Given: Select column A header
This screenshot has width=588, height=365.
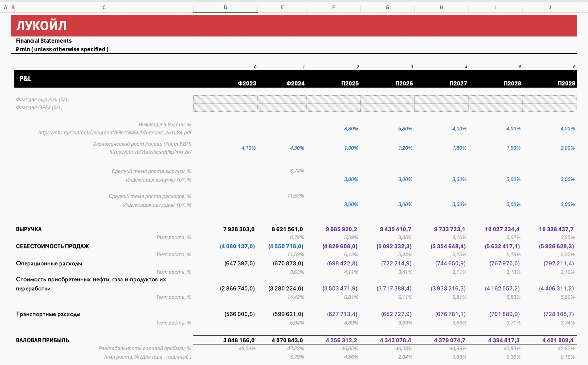Looking at the screenshot, I should pyautogui.click(x=5, y=7).
